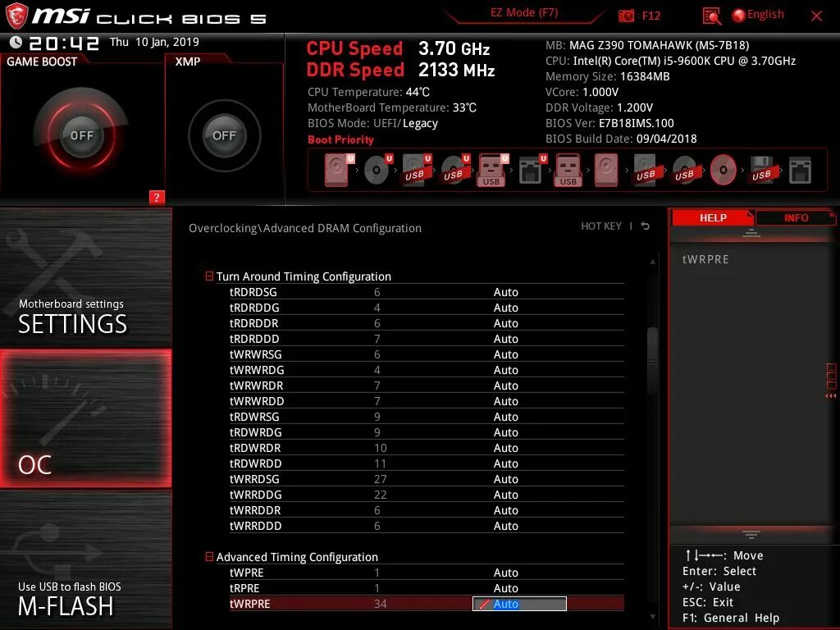The width and height of the screenshot is (840, 630).
Task: Select UEFI hard disk boot device icon
Action: tap(337, 171)
